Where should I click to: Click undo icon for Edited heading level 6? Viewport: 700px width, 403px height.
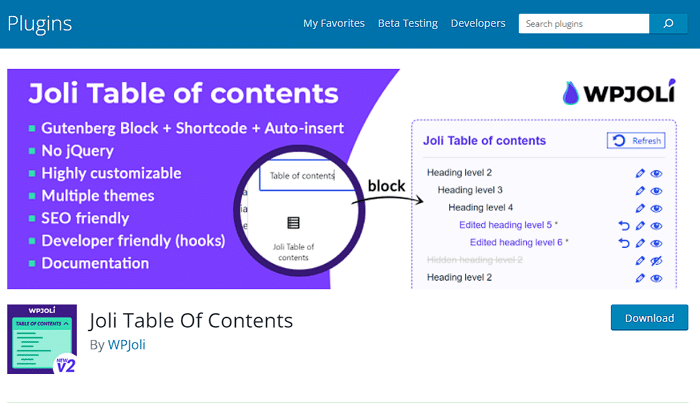(x=624, y=243)
